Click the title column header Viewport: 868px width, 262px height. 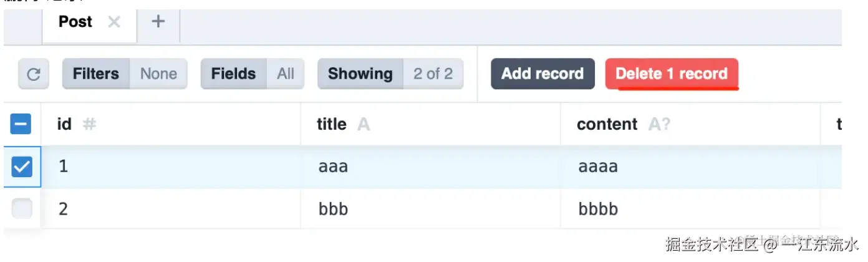click(x=331, y=124)
